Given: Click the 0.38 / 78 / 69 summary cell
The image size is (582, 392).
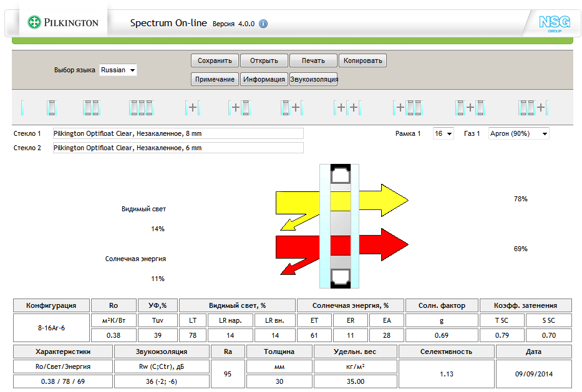Looking at the screenshot, I should coord(63,381).
